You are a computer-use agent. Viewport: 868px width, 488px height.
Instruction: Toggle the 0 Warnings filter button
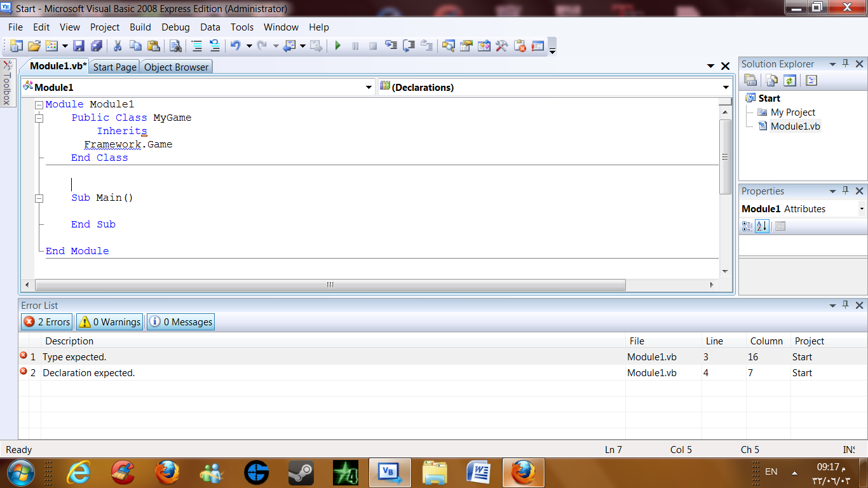(109, 322)
